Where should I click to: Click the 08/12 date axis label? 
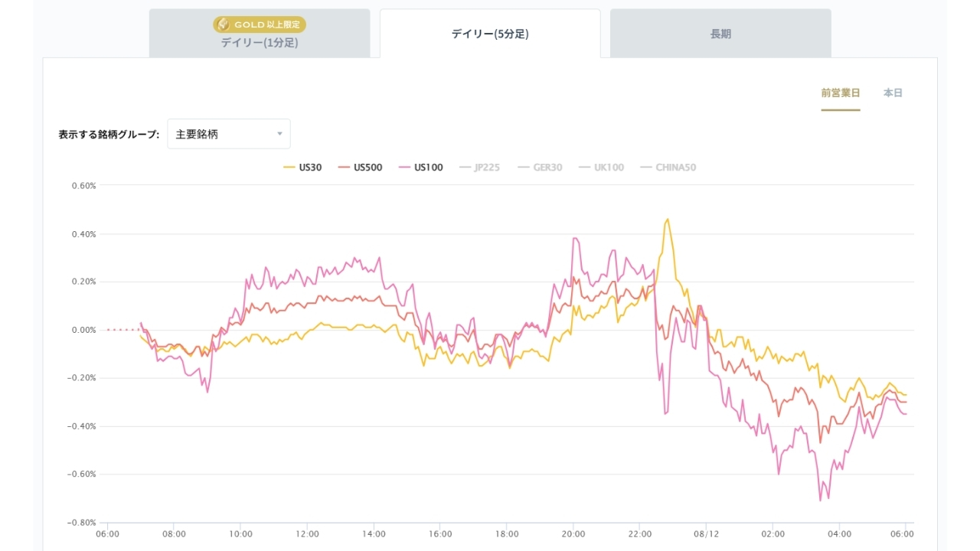(x=707, y=534)
